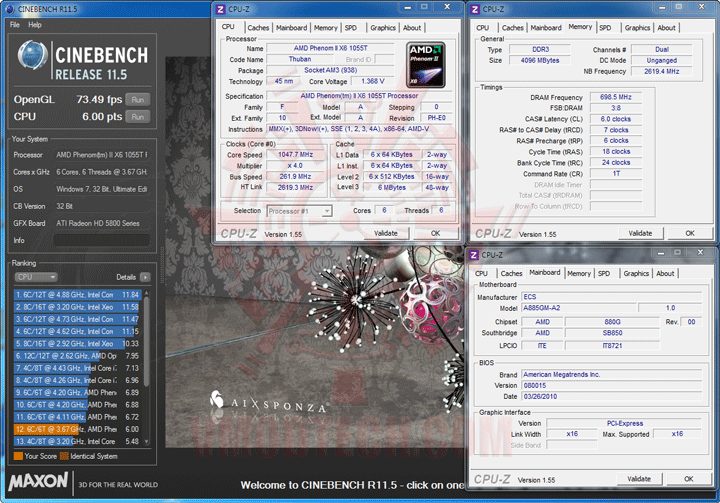Click Validate in Memory CPU-Z window
Image resolution: width=720 pixels, height=503 pixels.
coord(640,233)
